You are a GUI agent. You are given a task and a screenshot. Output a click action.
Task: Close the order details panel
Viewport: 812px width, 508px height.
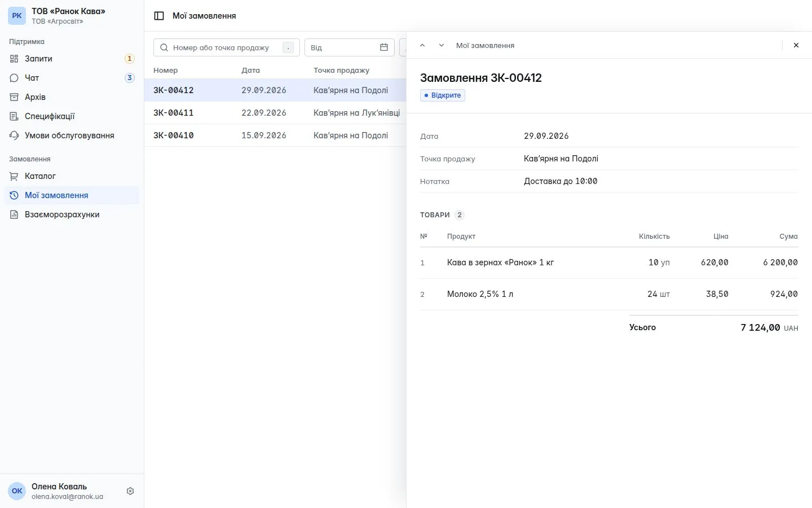pos(796,45)
